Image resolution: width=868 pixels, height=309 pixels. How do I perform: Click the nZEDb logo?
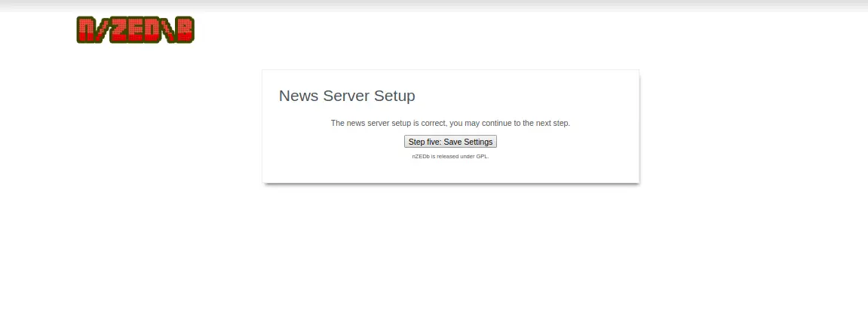(x=136, y=29)
